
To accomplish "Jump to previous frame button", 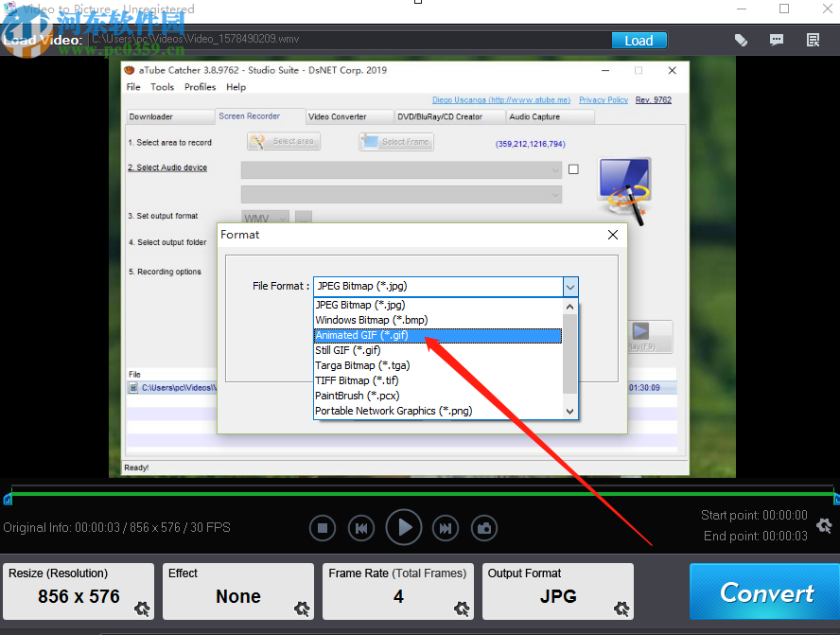I will [361, 528].
